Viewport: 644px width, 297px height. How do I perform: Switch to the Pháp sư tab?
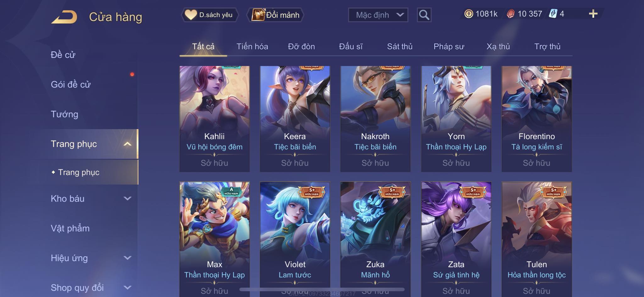[448, 46]
